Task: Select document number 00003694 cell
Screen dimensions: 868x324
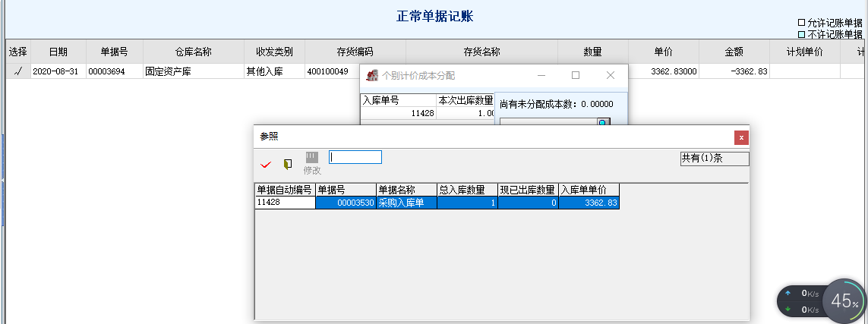Action: (115, 71)
